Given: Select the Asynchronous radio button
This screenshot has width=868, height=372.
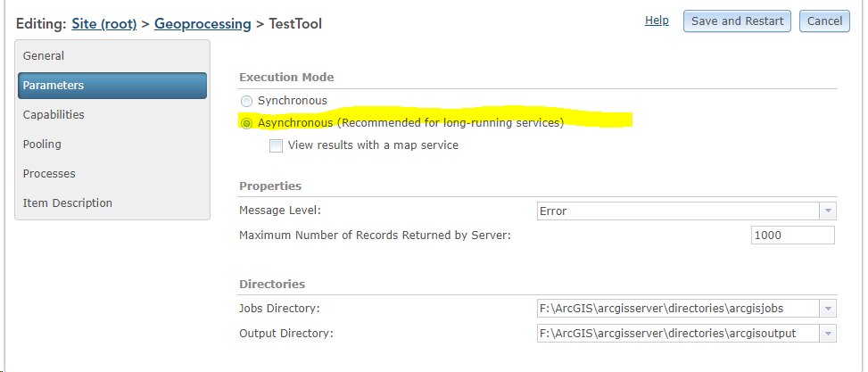Looking at the screenshot, I should click(247, 123).
